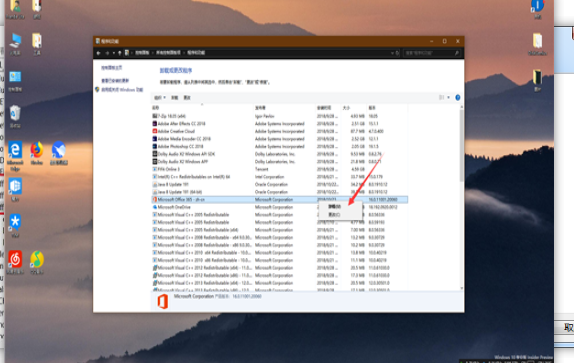Click the program list vertical scrollbar
Image resolution: width=574 pixels, height=363 pixels.
pos(462,146)
